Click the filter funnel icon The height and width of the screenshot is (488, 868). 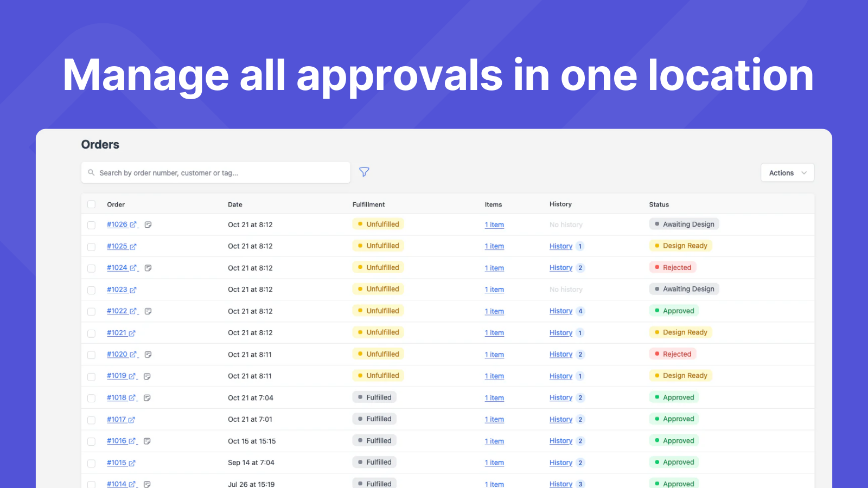point(364,172)
